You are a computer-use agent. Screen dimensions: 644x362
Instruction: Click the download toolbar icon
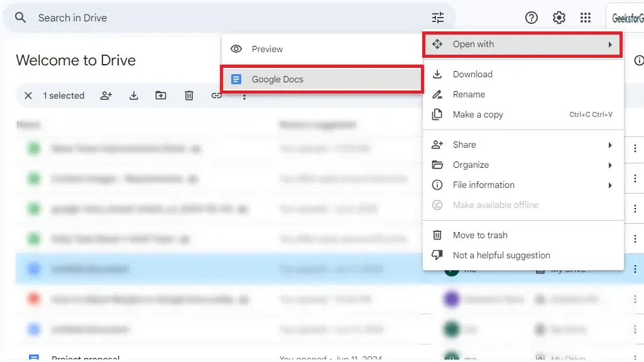[x=133, y=96]
